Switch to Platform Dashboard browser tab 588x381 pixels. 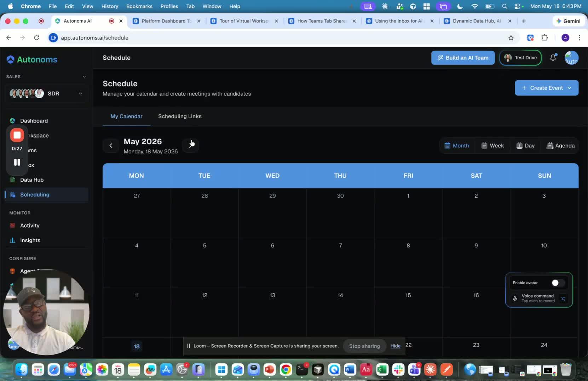tap(166, 21)
